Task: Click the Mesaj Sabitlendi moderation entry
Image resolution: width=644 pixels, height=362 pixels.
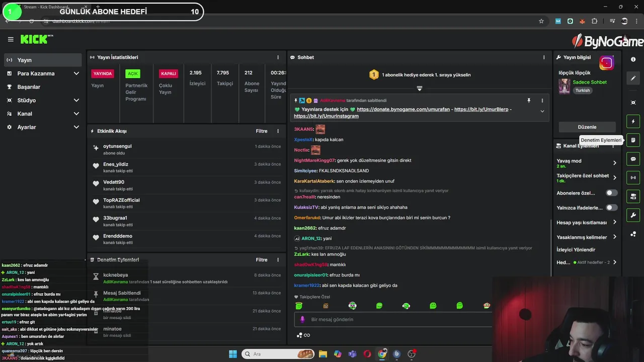Action: tap(186, 296)
